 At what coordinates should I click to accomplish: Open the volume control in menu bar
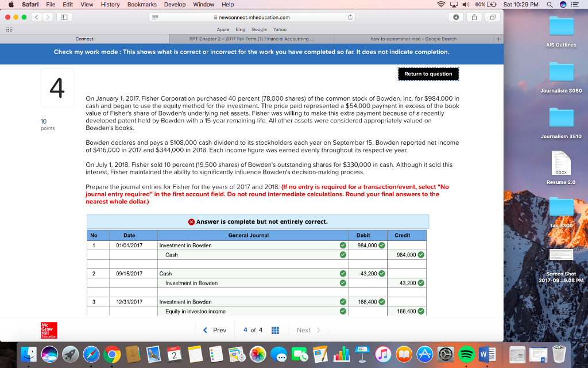click(466, 5)
